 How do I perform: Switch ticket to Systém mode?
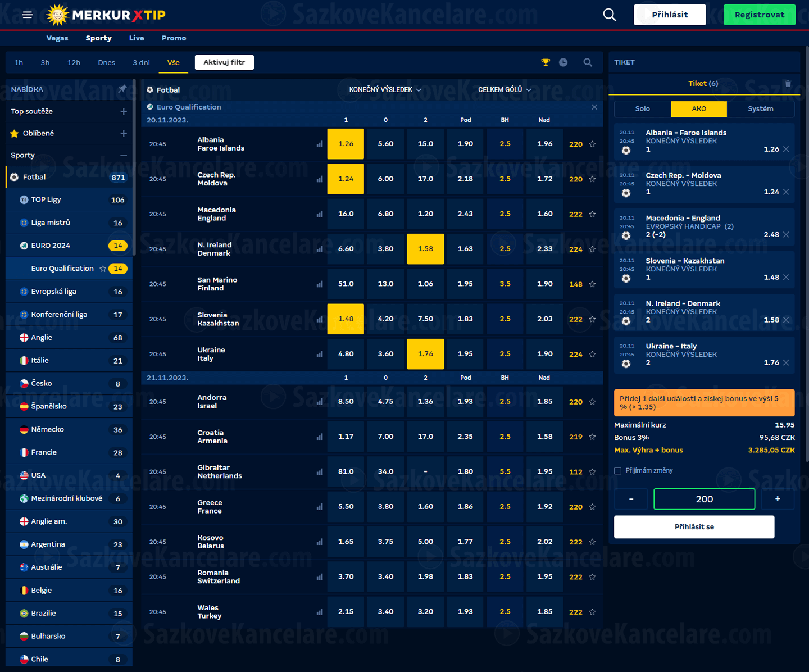pyautogui.click(x=761, y=109)
